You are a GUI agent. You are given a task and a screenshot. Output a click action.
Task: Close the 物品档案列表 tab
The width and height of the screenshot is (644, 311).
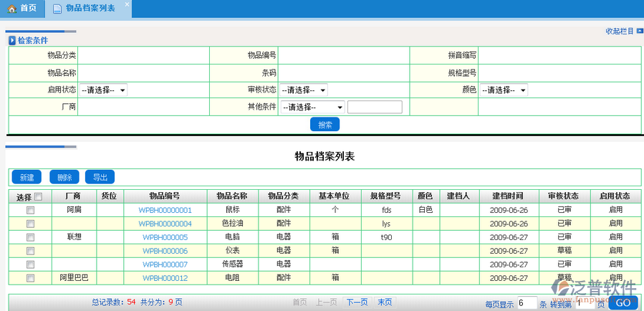click(x=126, y=5)
